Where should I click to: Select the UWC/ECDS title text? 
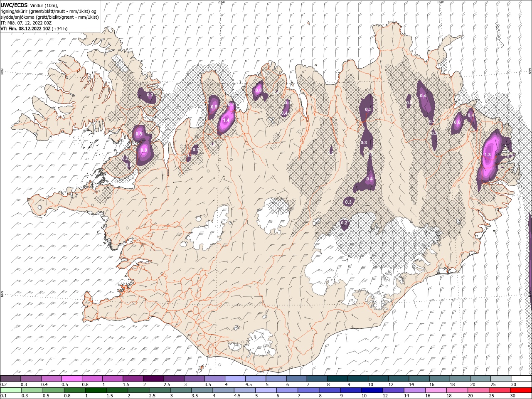14,5
